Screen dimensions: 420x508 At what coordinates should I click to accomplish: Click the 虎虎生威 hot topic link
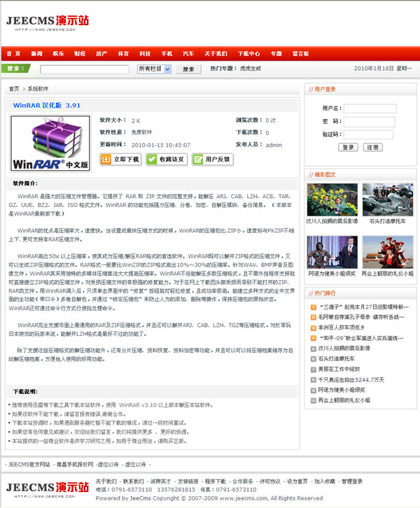click(251, 69)
